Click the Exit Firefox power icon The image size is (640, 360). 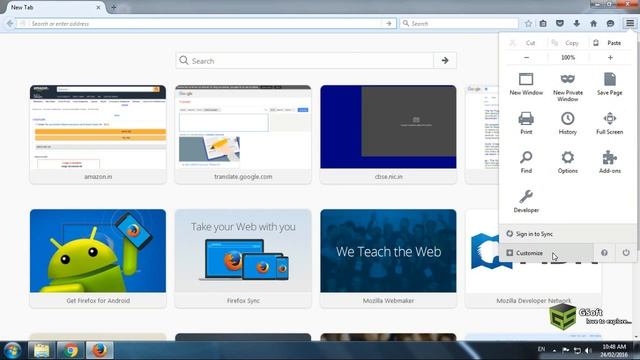point(626,253)
